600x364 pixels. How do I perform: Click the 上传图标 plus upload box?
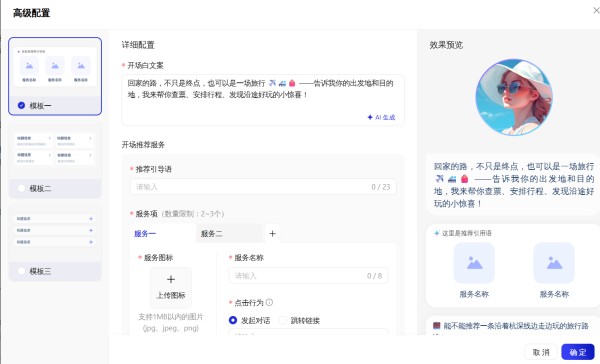[x=171, y=287]
